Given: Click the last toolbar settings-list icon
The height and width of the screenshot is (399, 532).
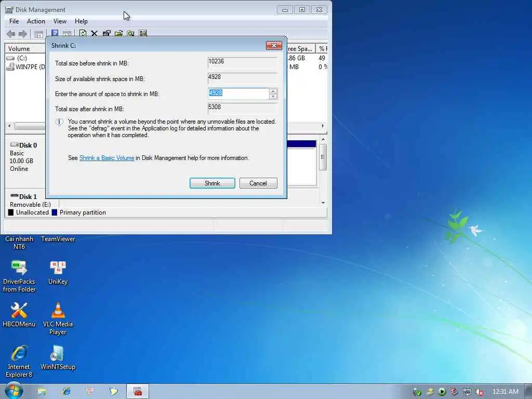Looking at the screenshot, I should click(x=143, y=33).
